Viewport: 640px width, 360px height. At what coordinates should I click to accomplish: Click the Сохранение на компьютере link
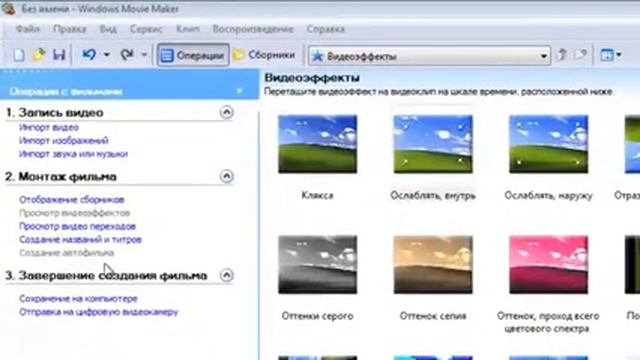click(x=78, y=298)
